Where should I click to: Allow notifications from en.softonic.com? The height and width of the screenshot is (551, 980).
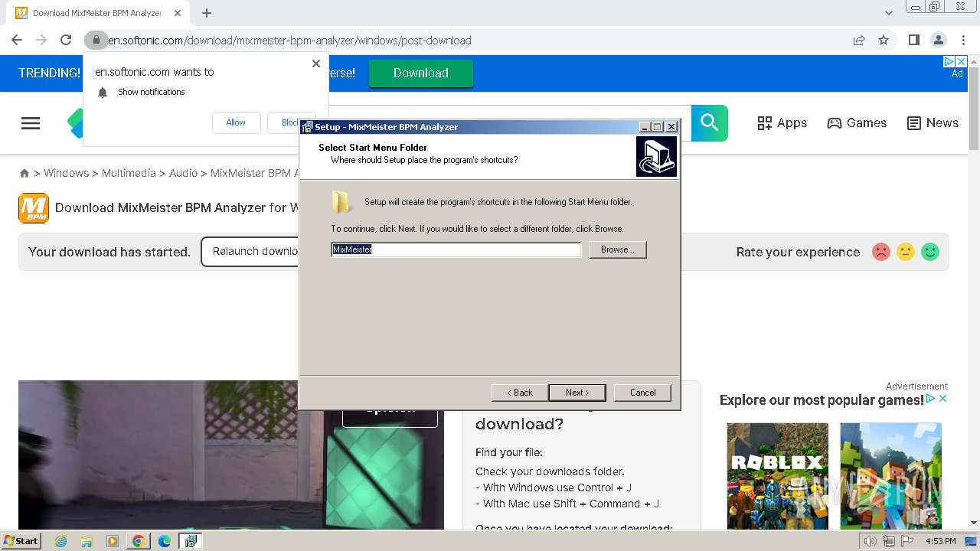[236, 122]
